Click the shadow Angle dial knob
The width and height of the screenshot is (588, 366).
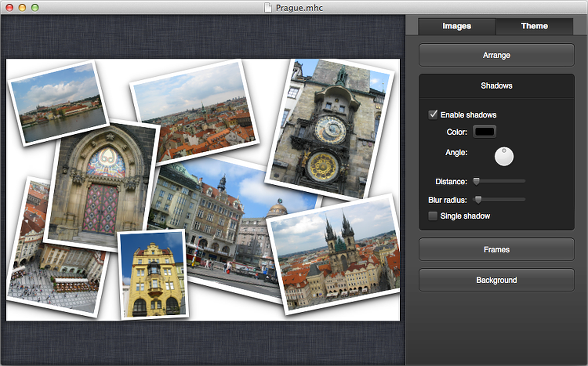504,156
